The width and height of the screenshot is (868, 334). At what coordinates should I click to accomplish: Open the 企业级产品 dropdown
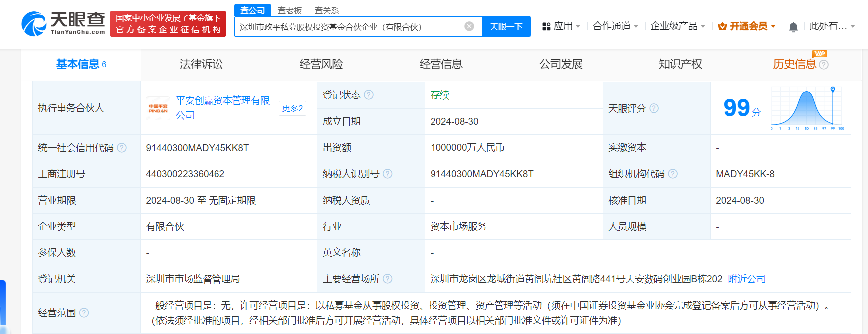(678, 26)
